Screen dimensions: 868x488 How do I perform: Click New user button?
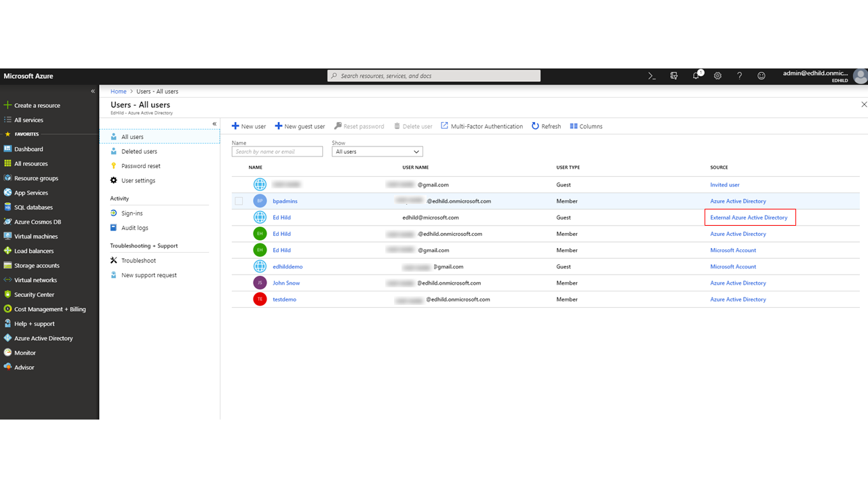[x=249, y=126]
